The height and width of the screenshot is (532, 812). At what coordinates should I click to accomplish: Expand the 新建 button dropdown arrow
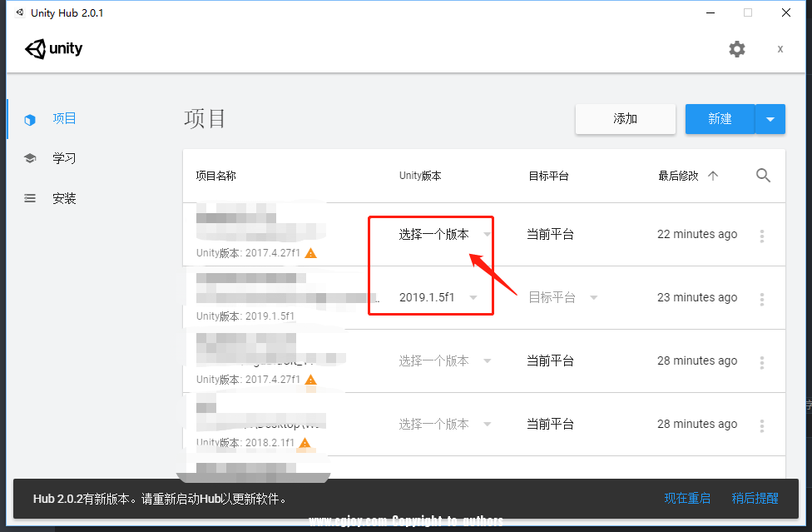pyautogui.click(x=770, y=119)
